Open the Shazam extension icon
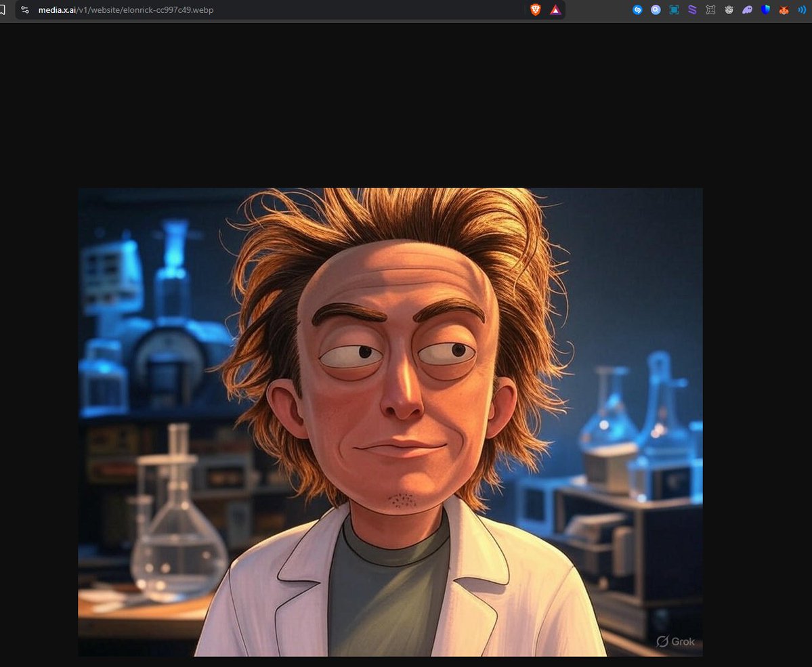812x667 pixels. point(637,10)
